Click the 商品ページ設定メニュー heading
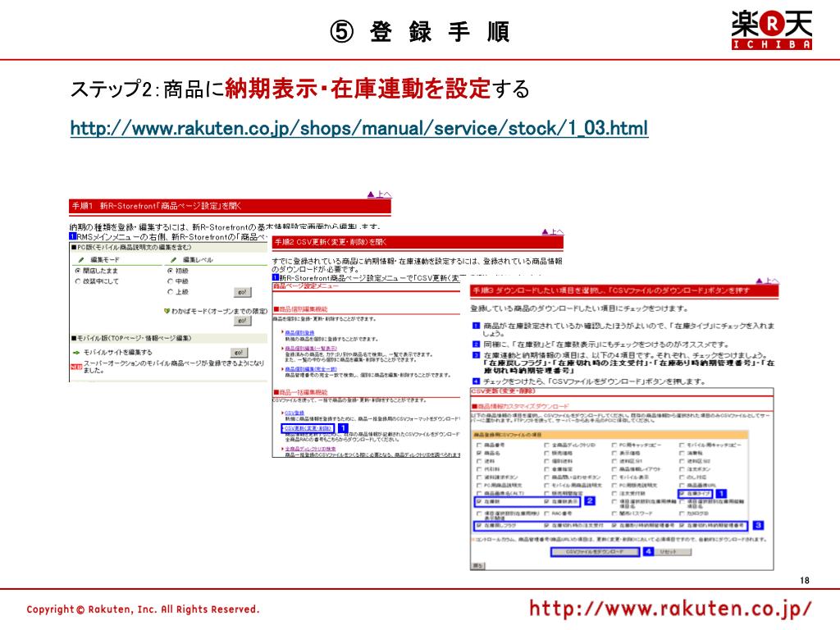The height and width of the screenshot is (630, 840). (305, 286)
